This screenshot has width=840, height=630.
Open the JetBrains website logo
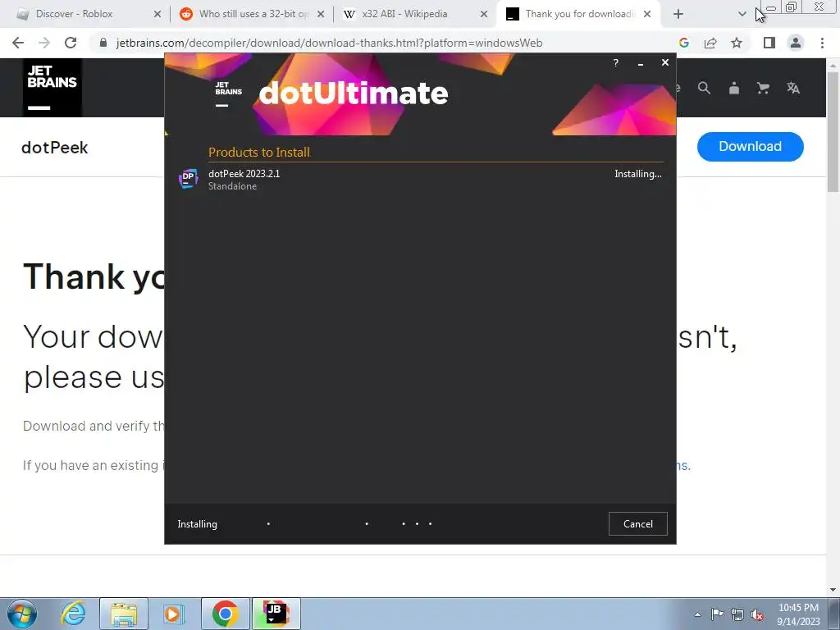pyautogui.click(x=52, y=87)
